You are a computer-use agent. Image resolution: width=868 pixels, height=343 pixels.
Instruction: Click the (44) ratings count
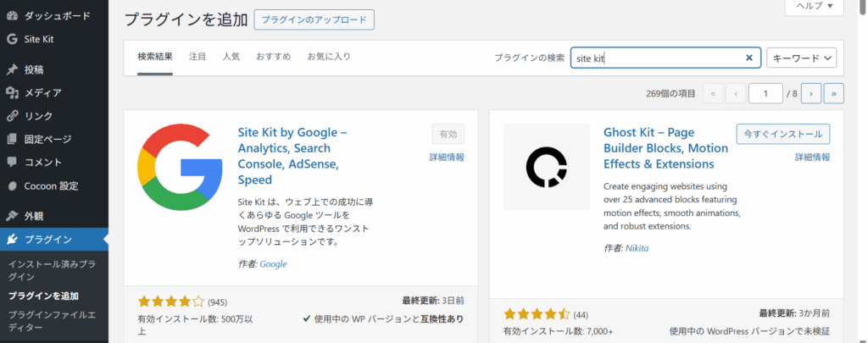click(x=581, y=315)
